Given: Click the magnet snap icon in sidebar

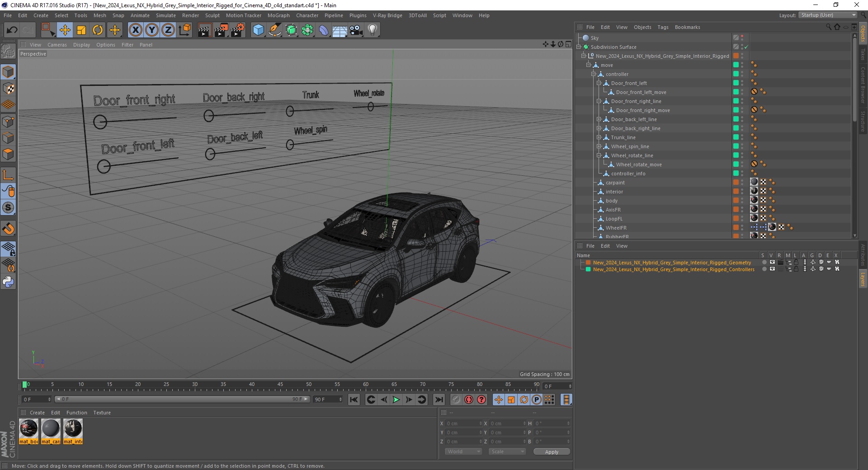Looking at the screenshot, I should (x=8, y=229).
